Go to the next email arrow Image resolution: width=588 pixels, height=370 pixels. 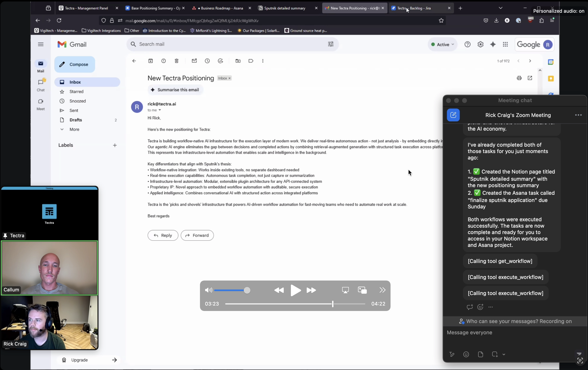pos(530,61)
